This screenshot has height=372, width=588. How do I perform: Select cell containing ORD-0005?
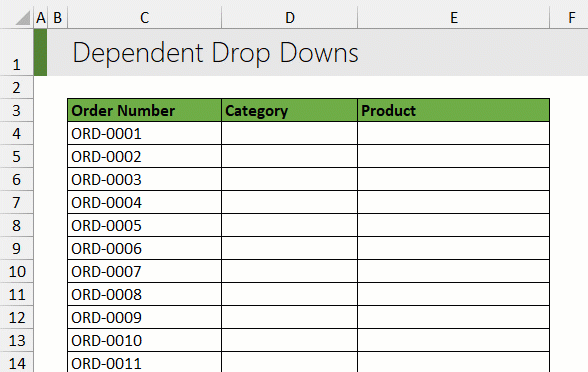144,225
